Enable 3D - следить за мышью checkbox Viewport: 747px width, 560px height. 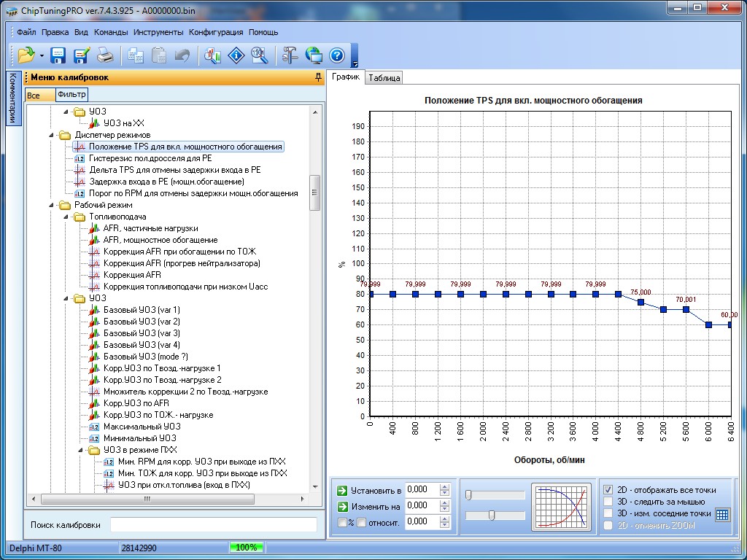point(609,502)
